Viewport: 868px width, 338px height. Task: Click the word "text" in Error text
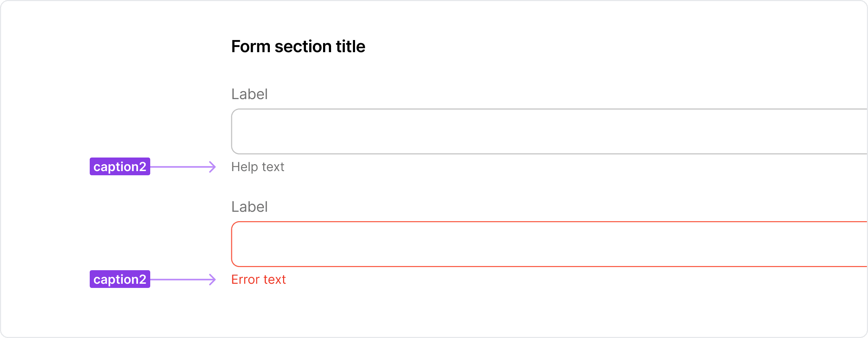[275, 280]
